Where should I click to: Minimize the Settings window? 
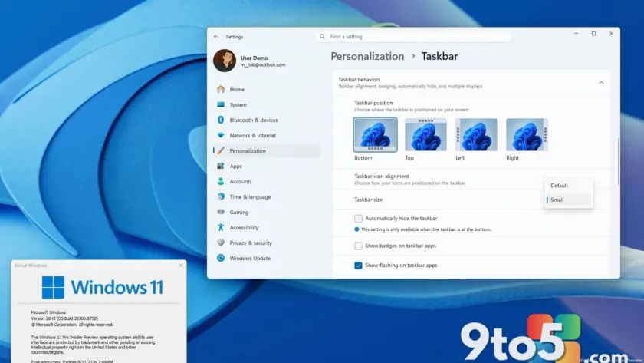click(576, 34)
